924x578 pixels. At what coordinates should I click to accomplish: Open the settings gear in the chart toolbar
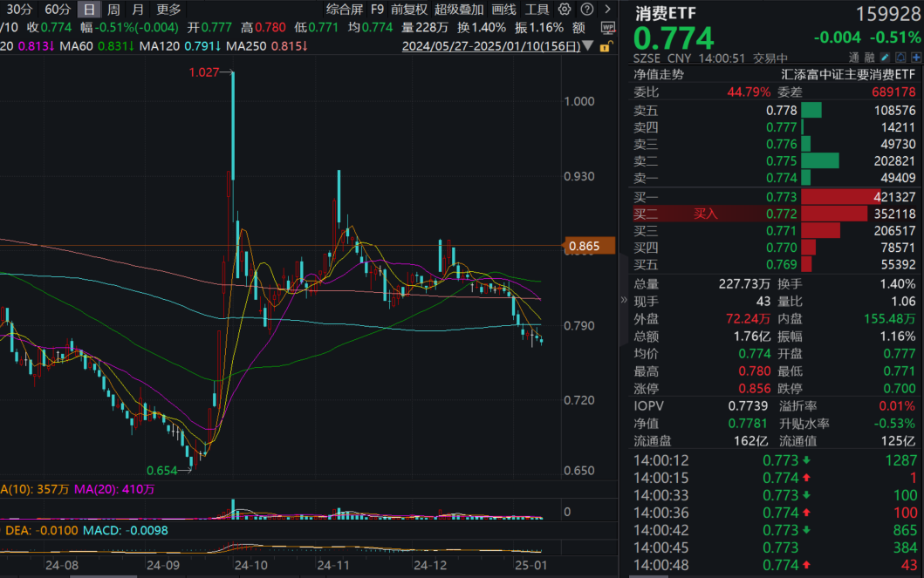(565, 10)
